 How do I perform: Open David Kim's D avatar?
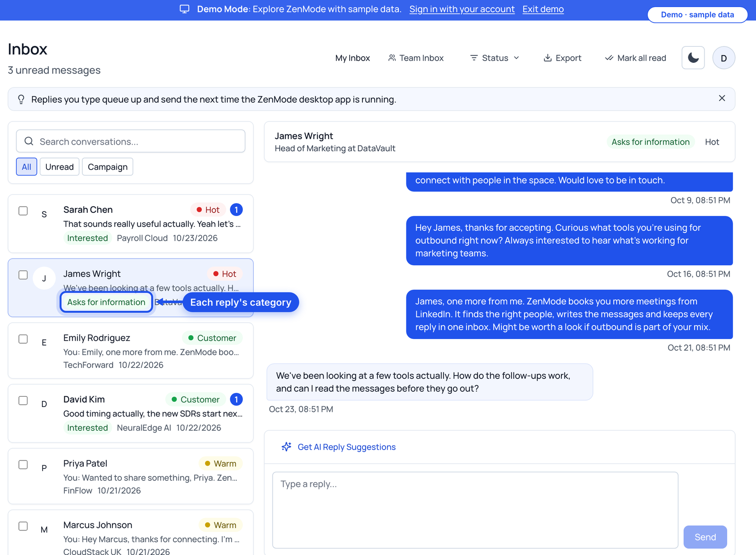click(x=44, y=404)
